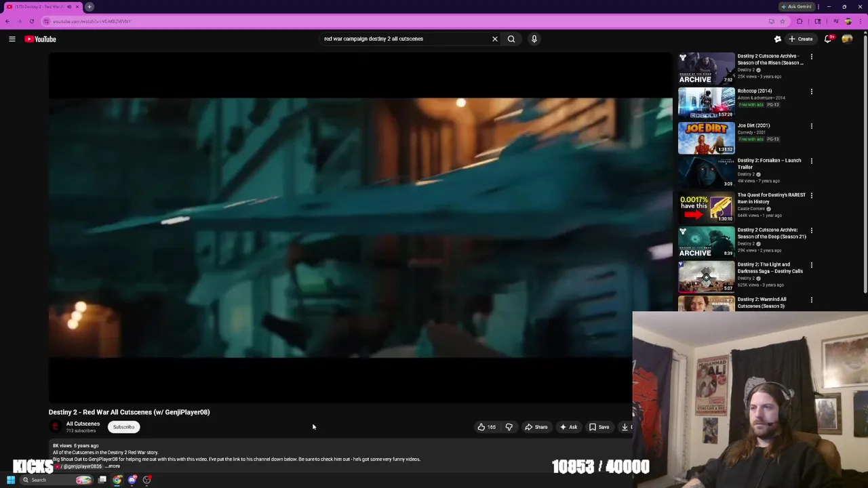
Task: Mute the tab via speaker icon
Action: tap(68, 7)
